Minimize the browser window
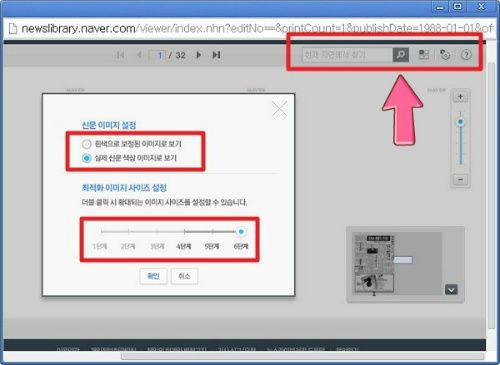This screenshot has height=365, width=500. click(x=440, y=7)
